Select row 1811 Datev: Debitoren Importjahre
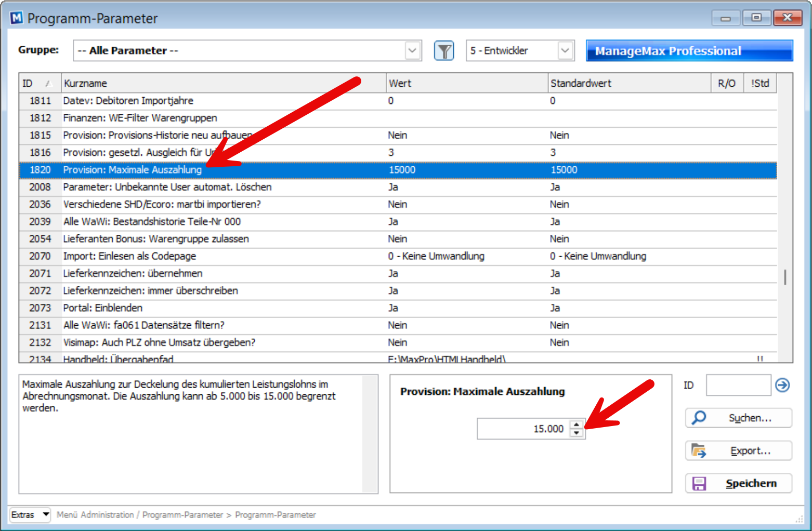Image resolution: width=812 pixels, height=531 pixels. [x=208, y=101]
